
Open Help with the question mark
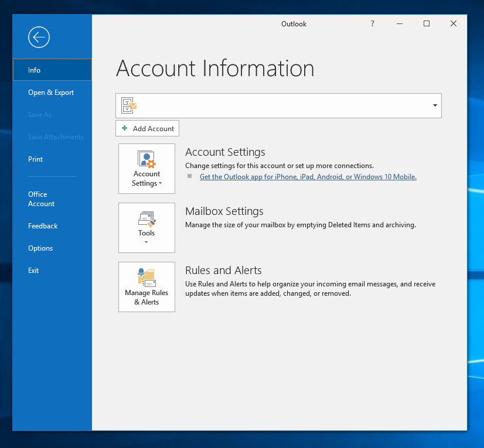(x=373, y=23)
